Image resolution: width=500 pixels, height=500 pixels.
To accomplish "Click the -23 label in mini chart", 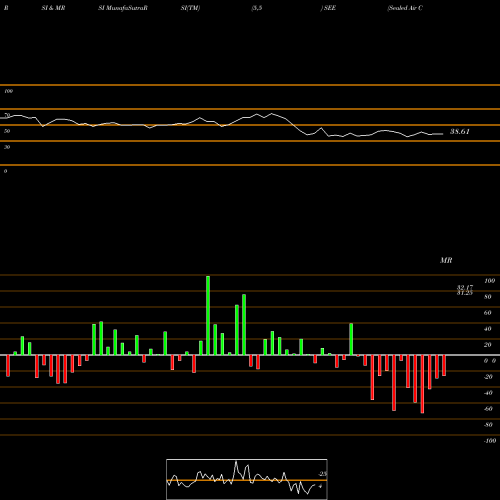I will (x=322, y=474).
